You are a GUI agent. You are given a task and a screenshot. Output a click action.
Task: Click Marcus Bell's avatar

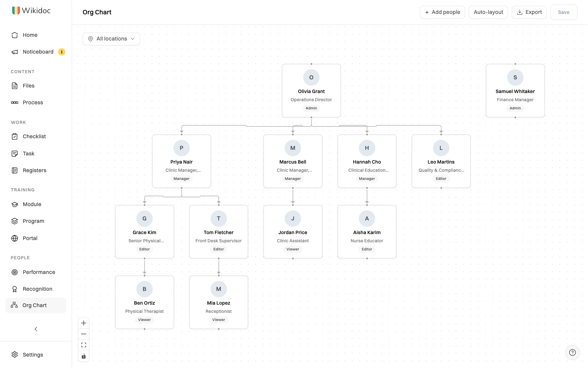click(x=293, y=148)
